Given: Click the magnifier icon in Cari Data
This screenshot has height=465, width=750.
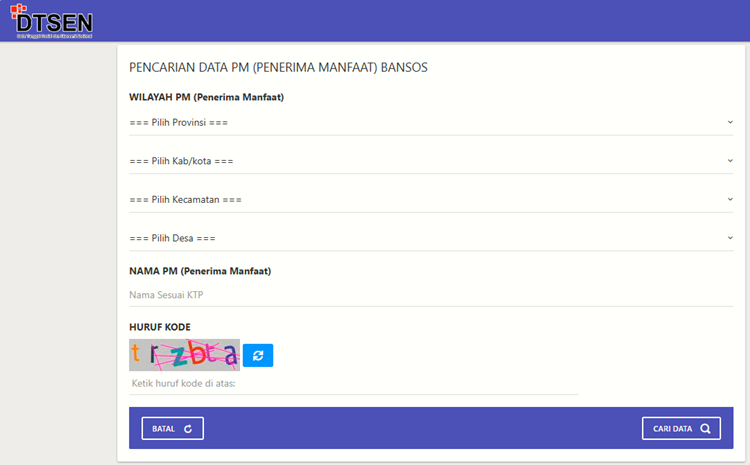Looking at the screenshot, I should pos(705,429).
